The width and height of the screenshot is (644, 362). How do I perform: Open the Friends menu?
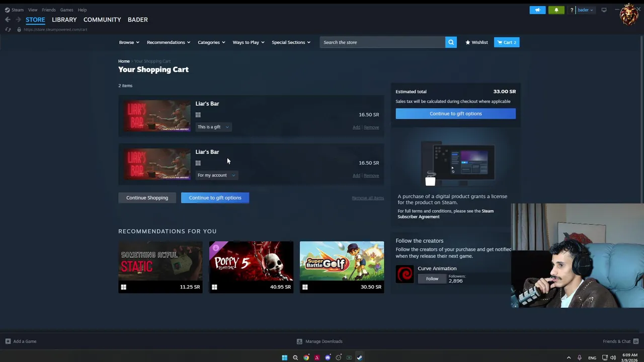coord(49,10)
